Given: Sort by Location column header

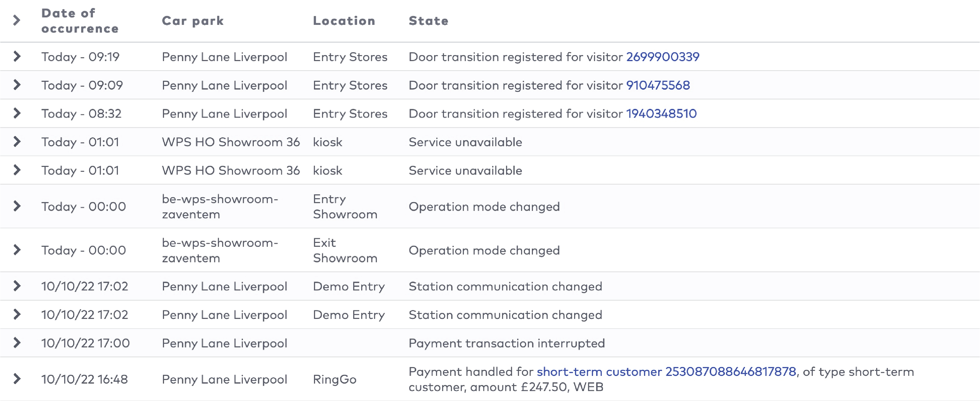Looking at the screenshot, I should click(x=344, y=20).
